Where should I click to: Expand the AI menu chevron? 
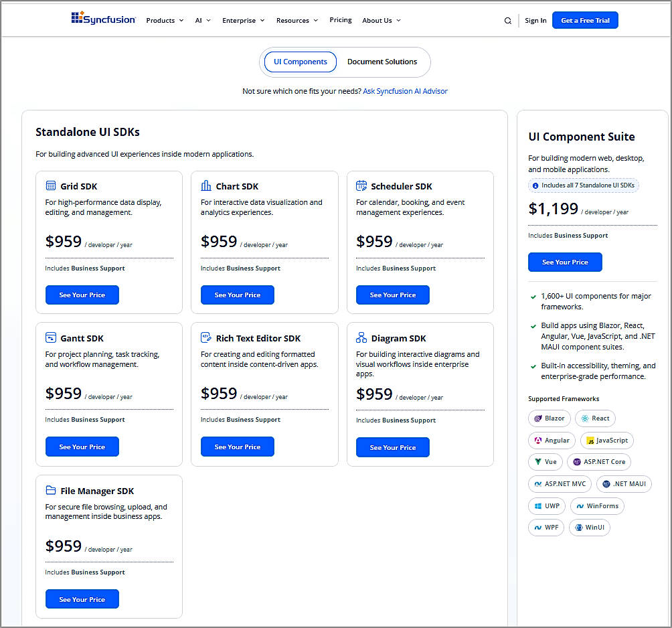(x=209, y=21)
